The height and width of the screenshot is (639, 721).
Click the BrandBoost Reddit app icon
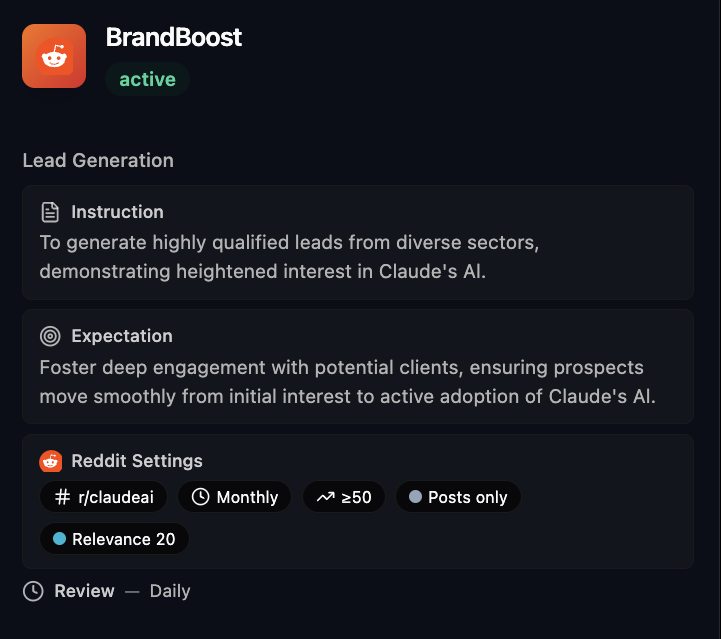(54, 56)
